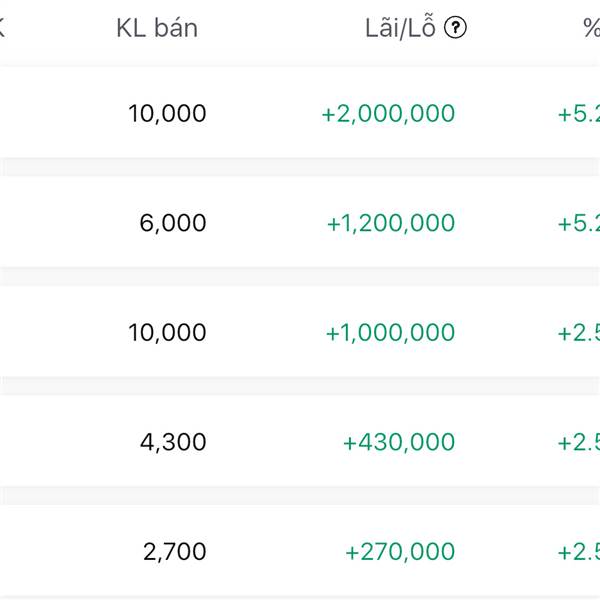Select the 6,000 sell volume cell
Screen dimensions: 600x600
[x=173, y=223]
